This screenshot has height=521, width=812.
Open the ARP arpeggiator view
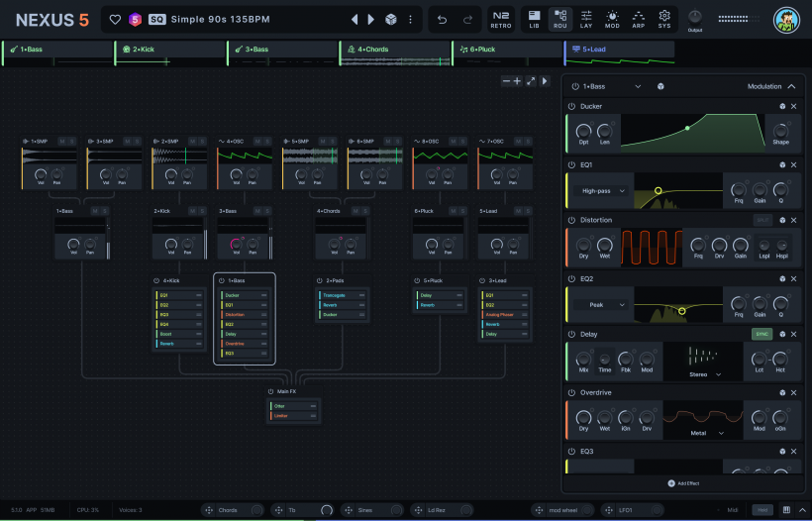[639, 20]
